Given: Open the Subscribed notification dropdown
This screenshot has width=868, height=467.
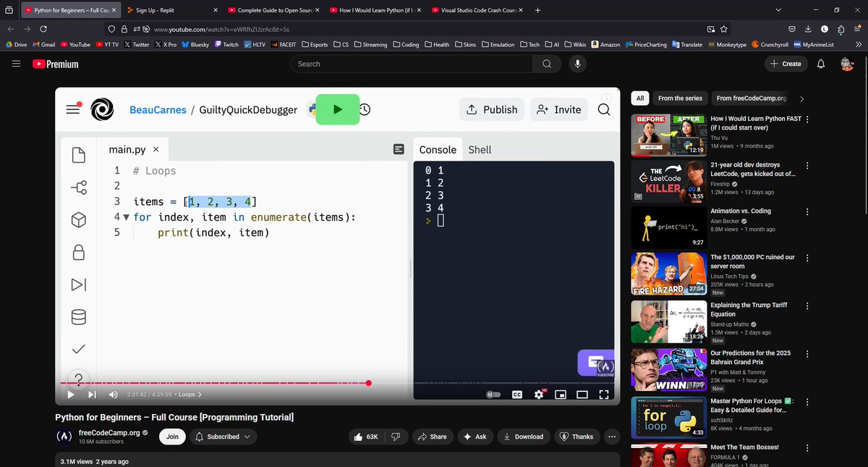Looking at the screenshot, I should [223, 437].
